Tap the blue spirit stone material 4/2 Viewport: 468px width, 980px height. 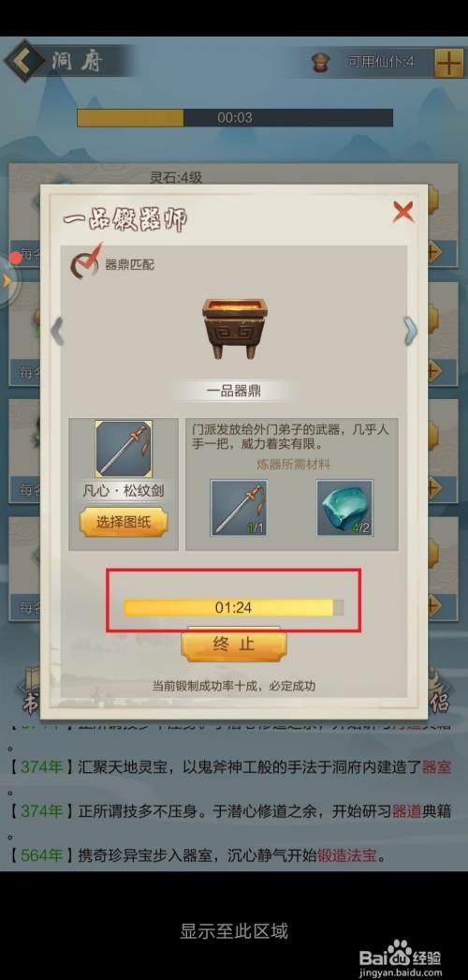point(345,508)
